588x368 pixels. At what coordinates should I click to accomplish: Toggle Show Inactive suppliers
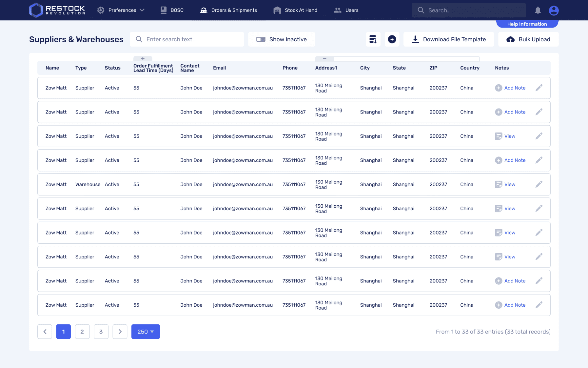(282, 39)
